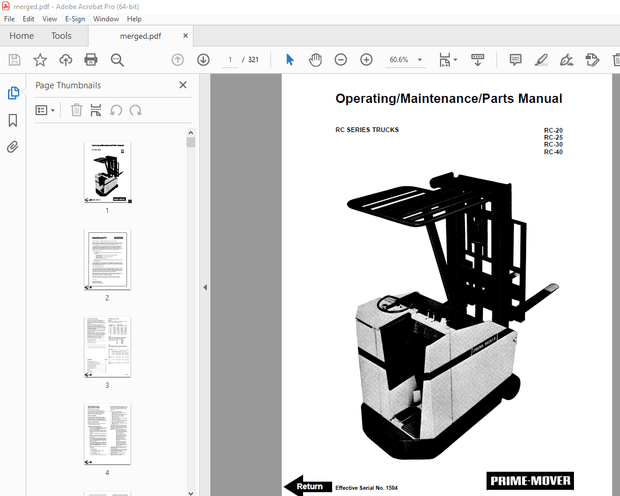The height and width of the screenshot is (496, 620).
Task: Close the merged.pdf tab
Action: pyautogui.click(x=185, y=36)
